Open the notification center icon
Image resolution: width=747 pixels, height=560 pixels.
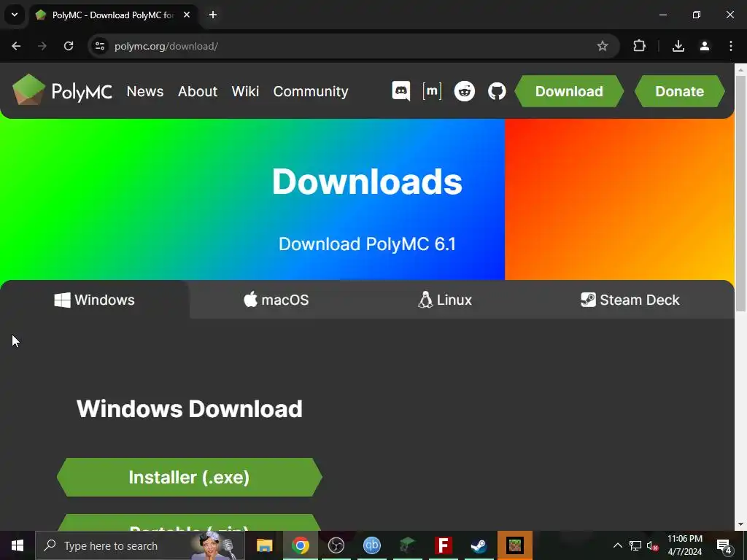coord(724,545)
